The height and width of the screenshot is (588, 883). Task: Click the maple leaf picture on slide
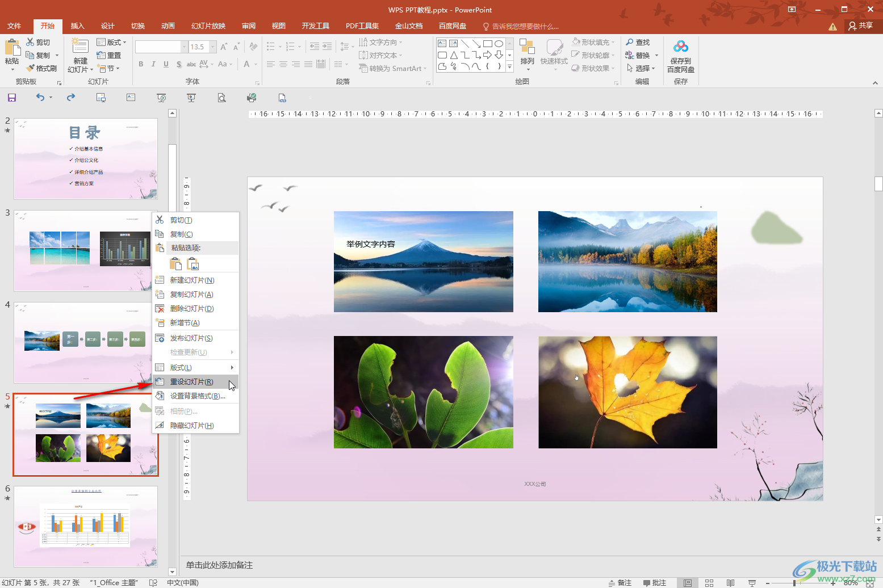[x=627, y=392]
